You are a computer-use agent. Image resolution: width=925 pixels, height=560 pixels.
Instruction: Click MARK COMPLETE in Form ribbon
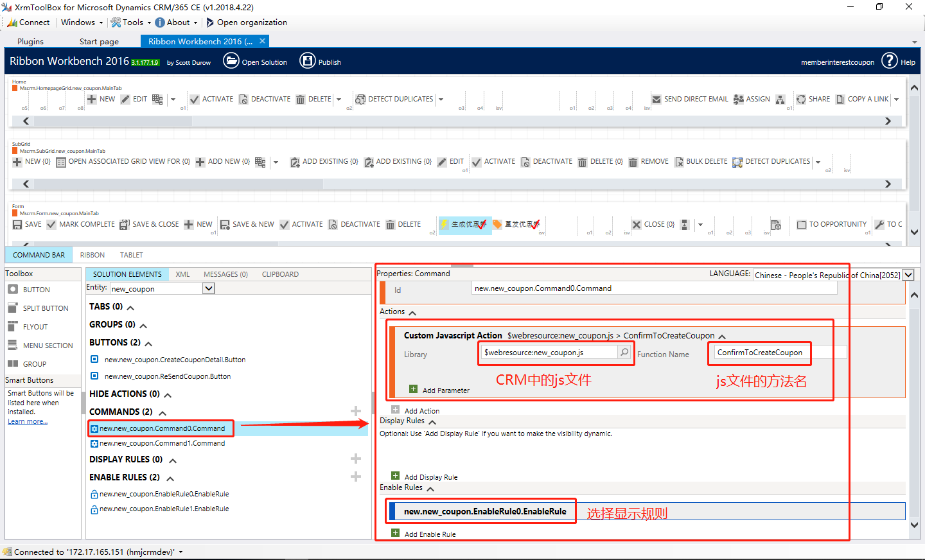click(x=81, y=225)
